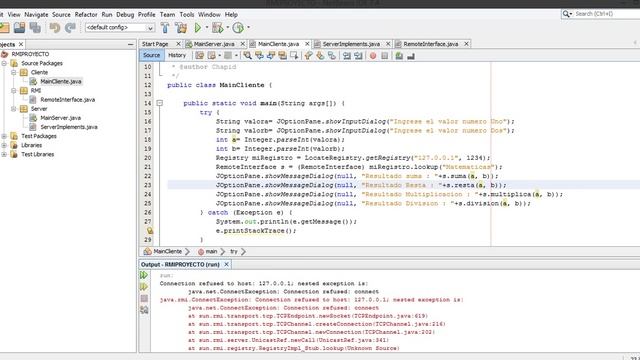Viewport: 640px width, 360px height.
Task: Click the Save All icon
Action: pyautogui.click(x=36, y=27)
